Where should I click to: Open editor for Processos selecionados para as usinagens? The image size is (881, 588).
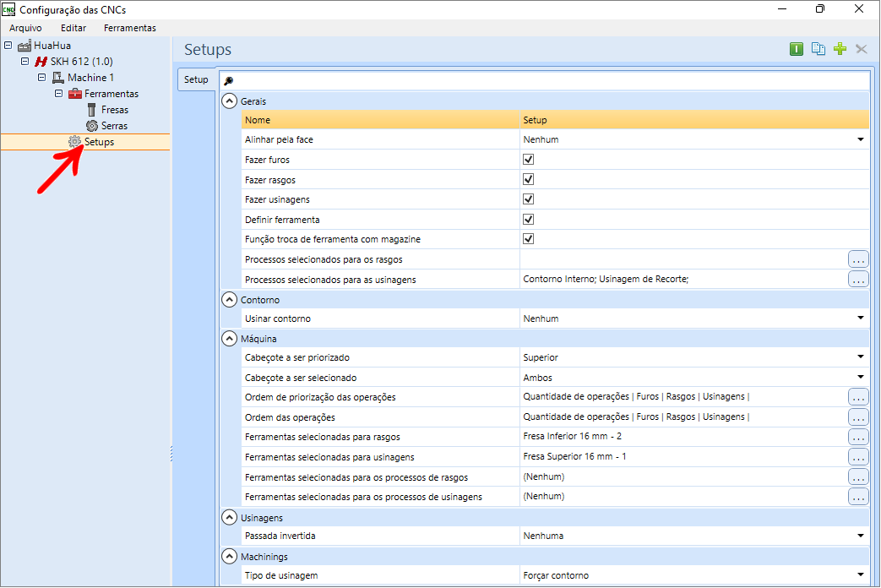[x=858, y=279]
